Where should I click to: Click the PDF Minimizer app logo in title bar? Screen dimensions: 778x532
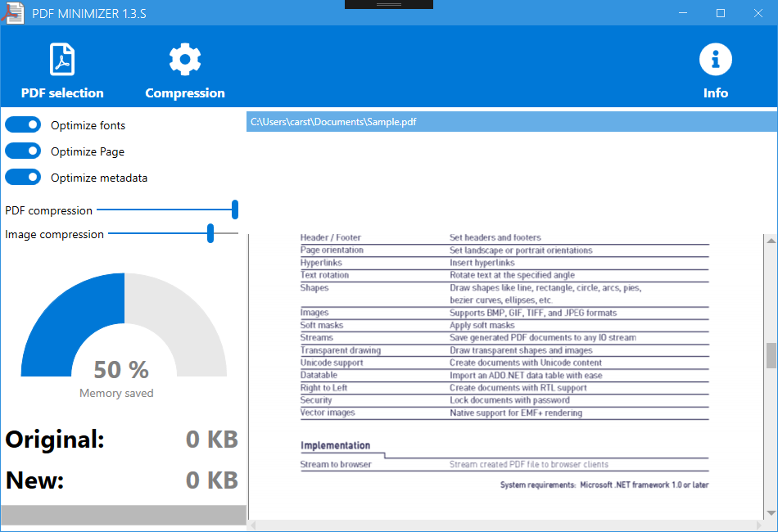12,13
